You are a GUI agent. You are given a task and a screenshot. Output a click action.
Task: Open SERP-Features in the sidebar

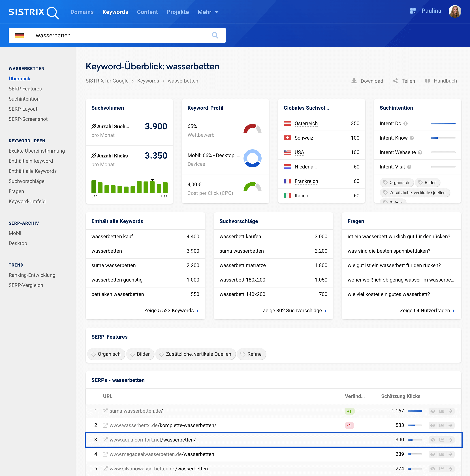(x=25, y=89)
